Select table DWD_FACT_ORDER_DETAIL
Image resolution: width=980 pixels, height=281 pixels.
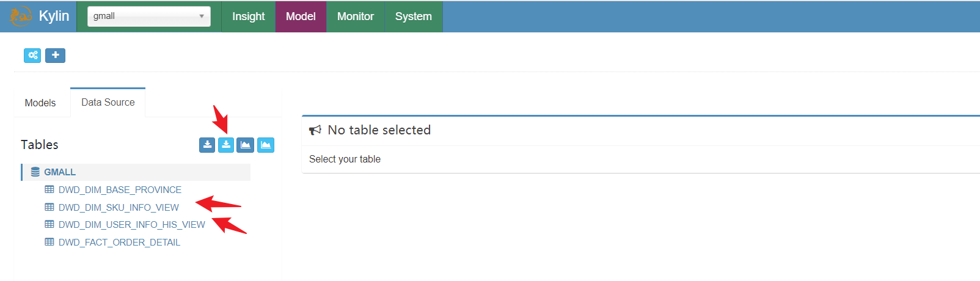click(119, 243)
